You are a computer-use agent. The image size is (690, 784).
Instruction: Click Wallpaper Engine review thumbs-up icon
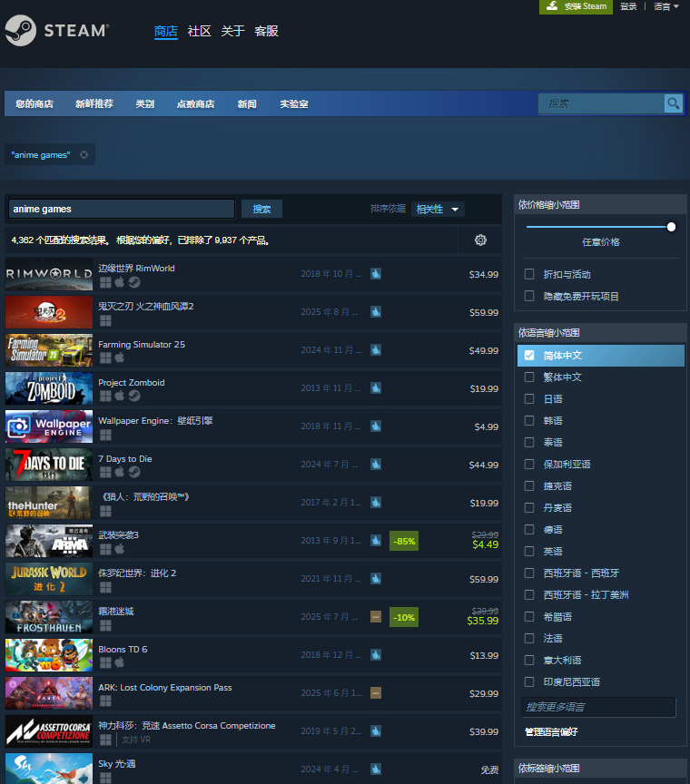[376, 426]
